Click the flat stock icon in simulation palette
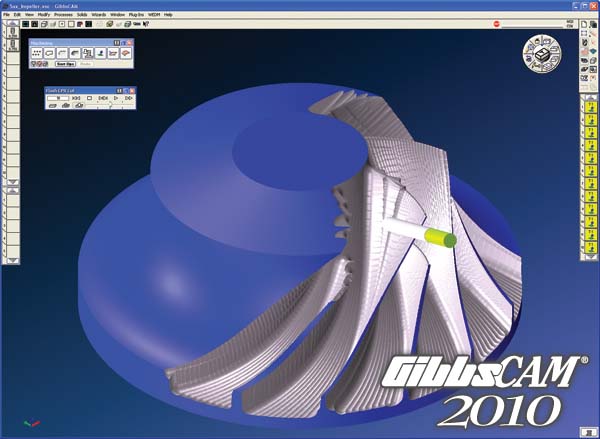The image size is (600, 439). click(x=53, y=105)
